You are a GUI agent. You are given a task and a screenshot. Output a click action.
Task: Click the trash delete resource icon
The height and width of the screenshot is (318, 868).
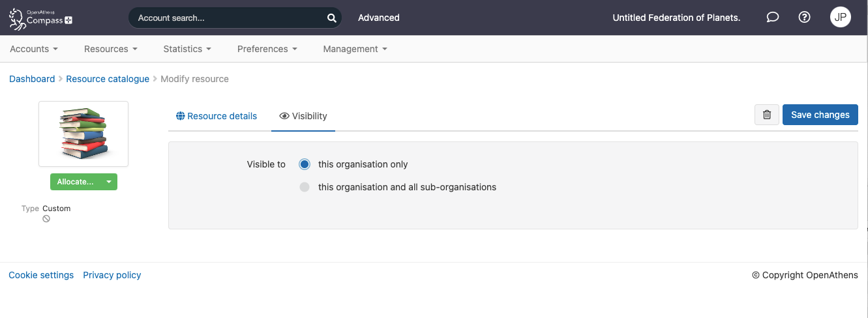coord(767,115)
